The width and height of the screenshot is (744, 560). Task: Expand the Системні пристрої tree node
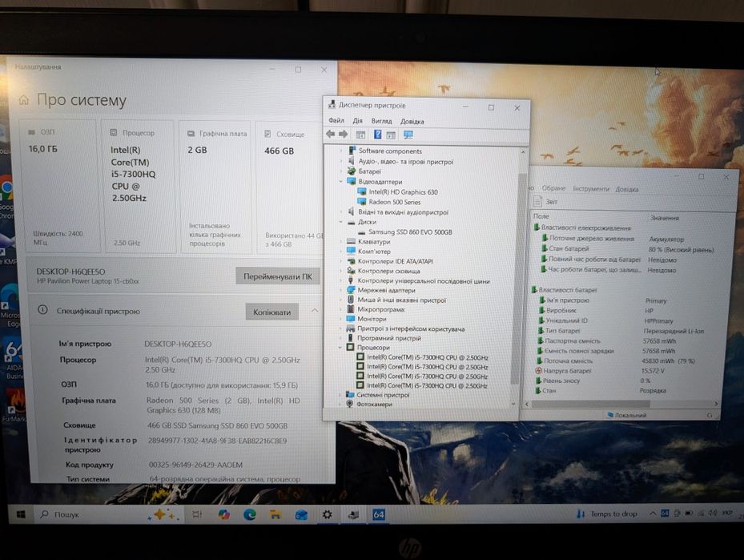[x=340, y=394]
